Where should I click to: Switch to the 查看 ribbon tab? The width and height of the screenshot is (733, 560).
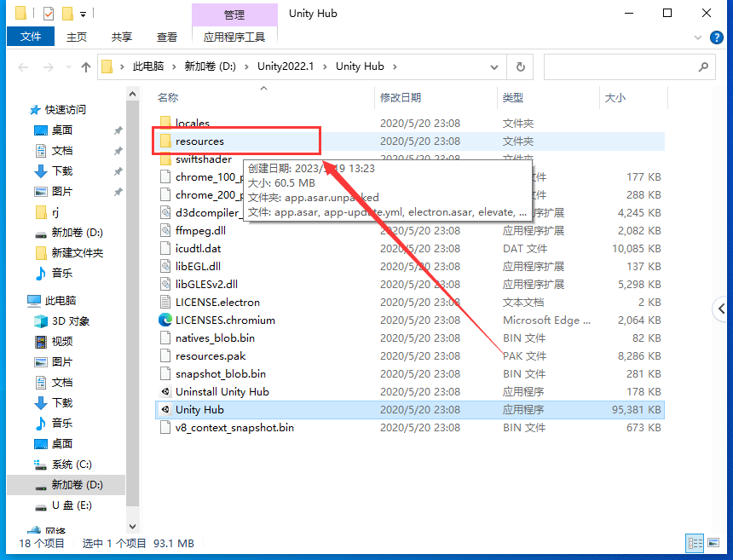click(x=167, y=37)
